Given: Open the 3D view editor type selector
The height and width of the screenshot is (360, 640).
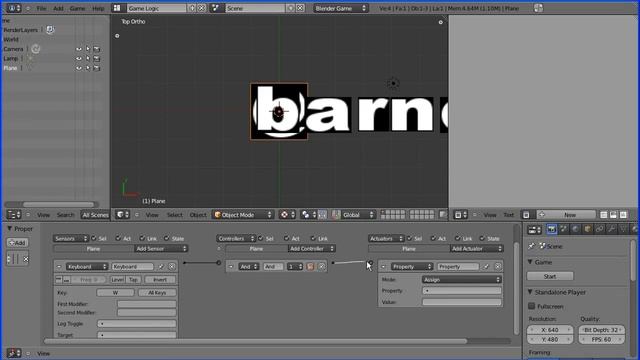Looking at the screenshot, I should coord(122,215).
